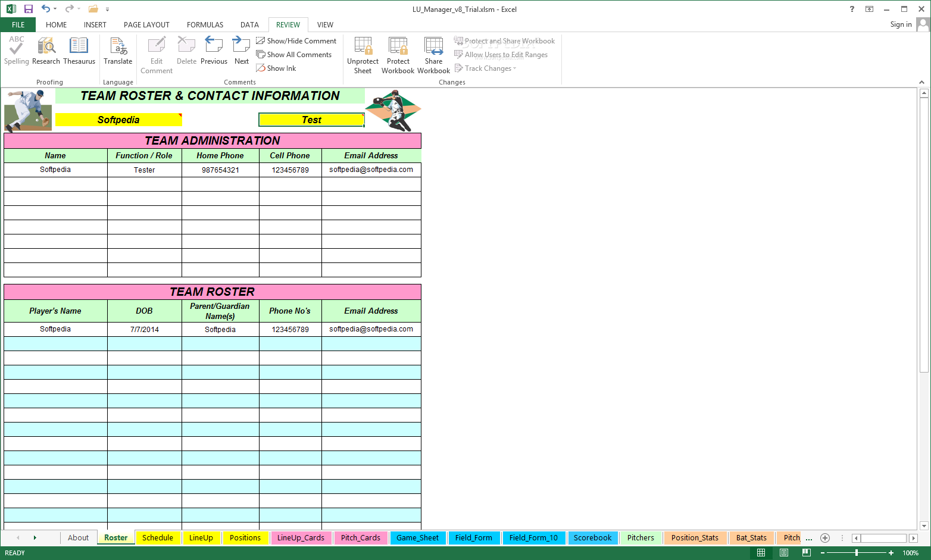Click the Open folder quick access icon
The height and width of the screenshot is (560, 931).
click(93, 9)
